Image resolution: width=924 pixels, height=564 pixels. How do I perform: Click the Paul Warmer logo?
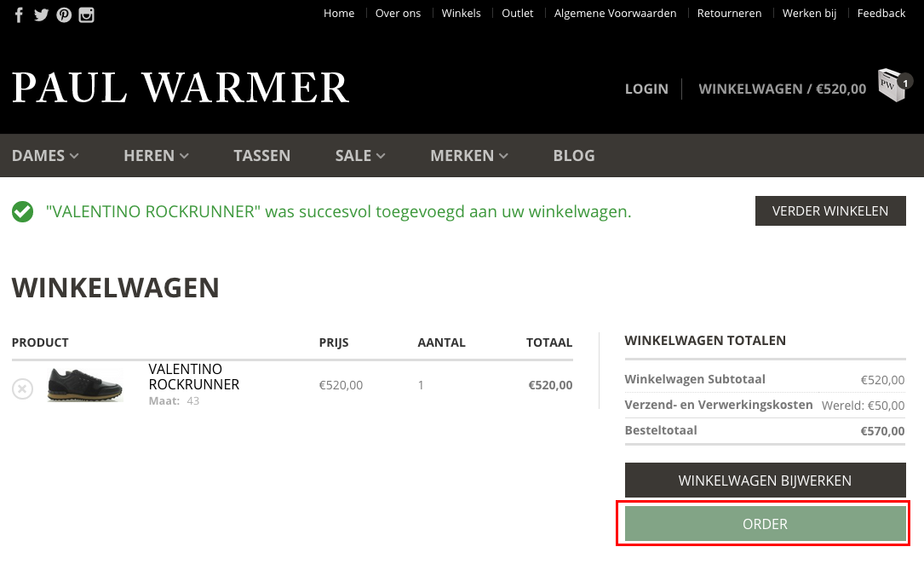click(x=181, y=88)
